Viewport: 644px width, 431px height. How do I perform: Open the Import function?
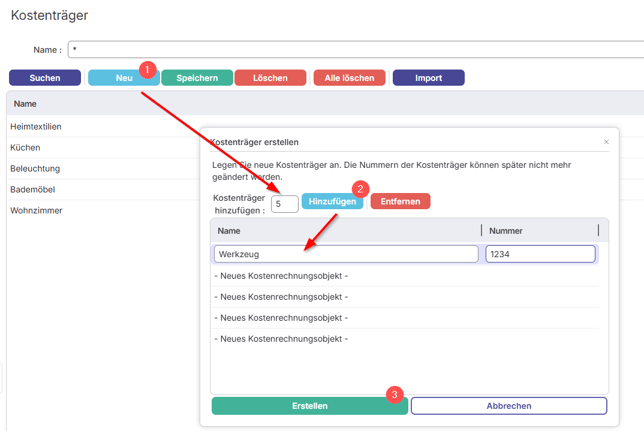[x=428, y=78]
